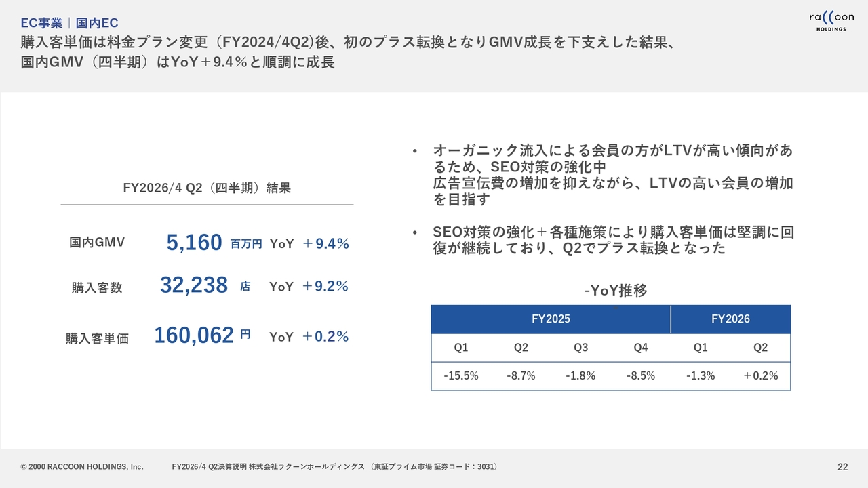Click the 購入客単価 row label
868x488 pixels.
(x=97, y=338)
